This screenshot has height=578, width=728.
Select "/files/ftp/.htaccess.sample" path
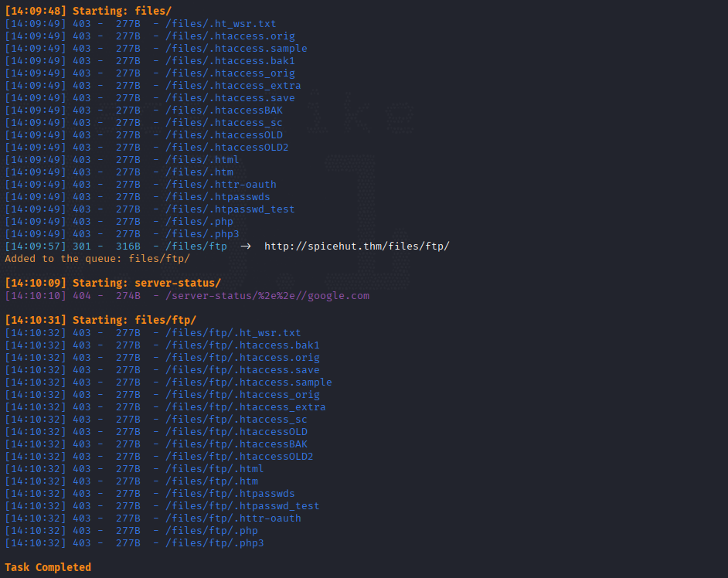click(x=248, y=382)
